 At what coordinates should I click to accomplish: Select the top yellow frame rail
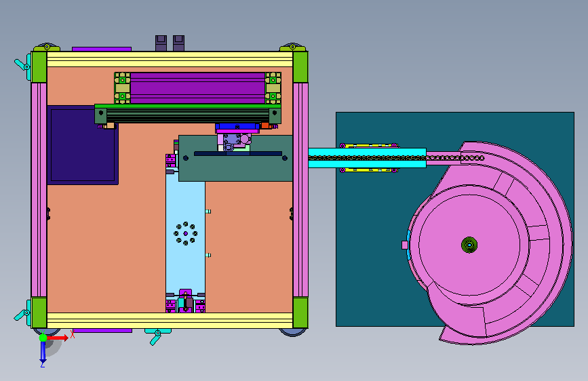(170, 59)
